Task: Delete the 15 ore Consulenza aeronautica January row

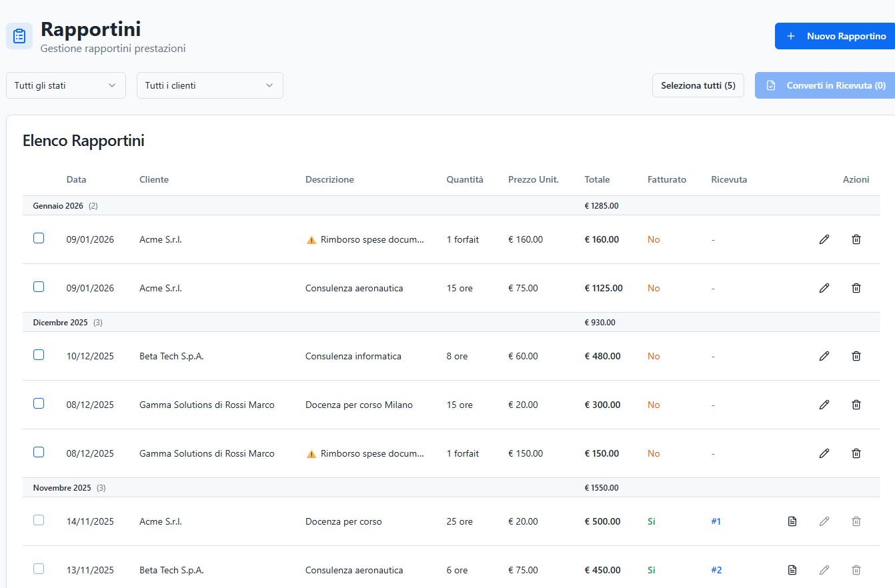Action: pos(856,288)
